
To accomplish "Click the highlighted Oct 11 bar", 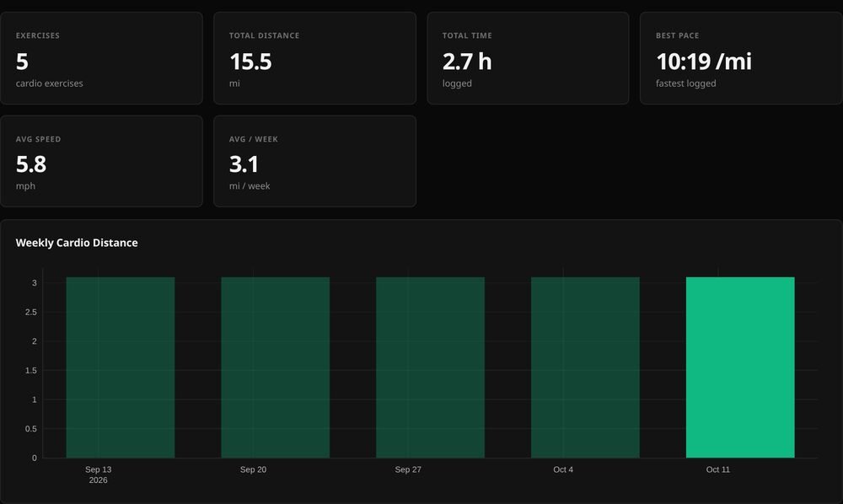I will (x=740, y=367).
